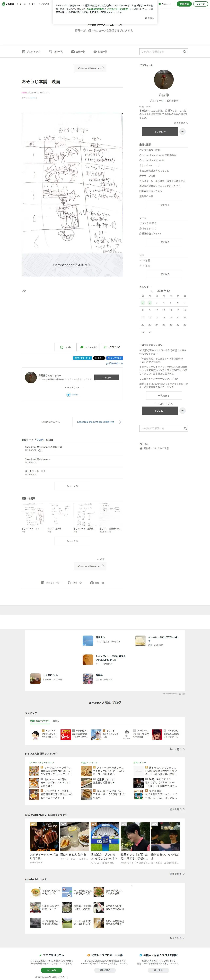Open the Ameba利用規約 link in notice
This screenshot has width=210, height=980.
(x=95, y=9)
